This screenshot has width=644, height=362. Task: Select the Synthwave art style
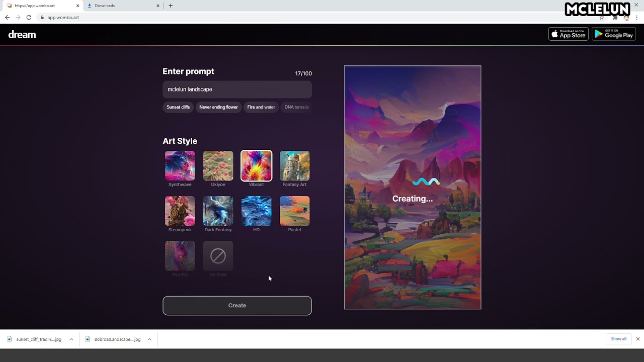180,166
